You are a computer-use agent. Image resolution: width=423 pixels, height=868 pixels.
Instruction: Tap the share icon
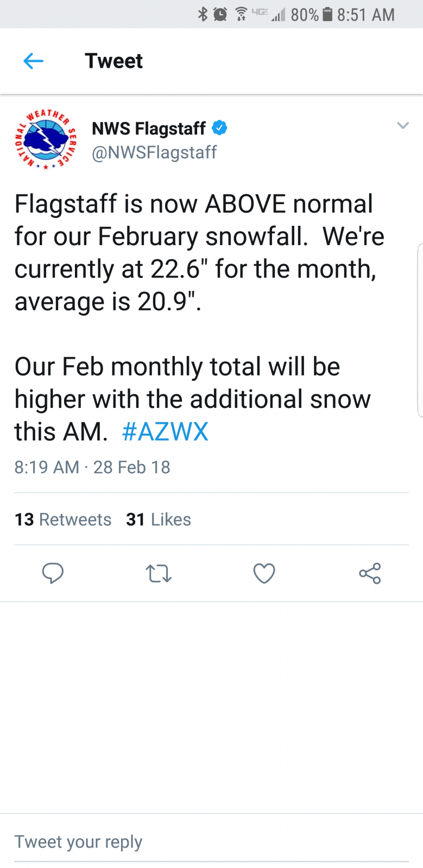coord(370,573)
